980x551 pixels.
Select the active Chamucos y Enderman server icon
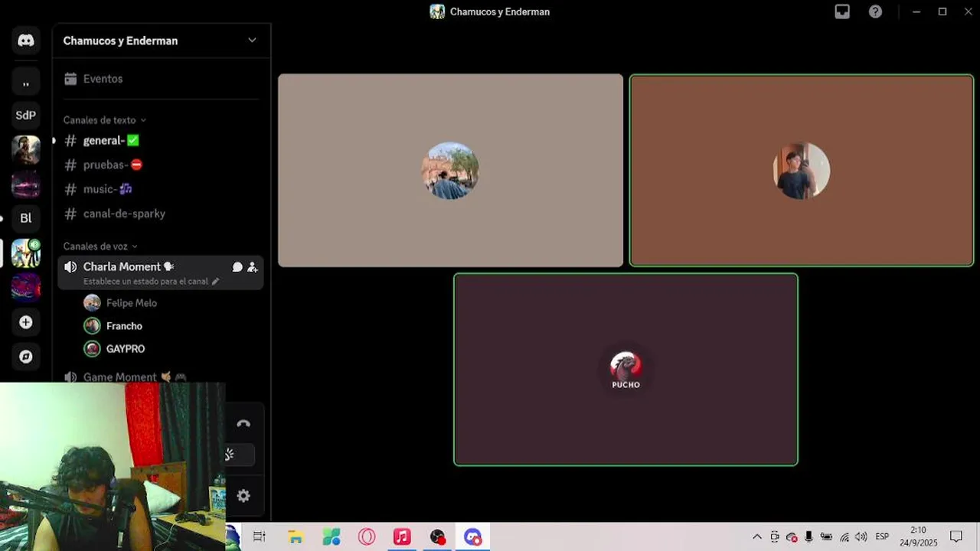coord(26,253)
